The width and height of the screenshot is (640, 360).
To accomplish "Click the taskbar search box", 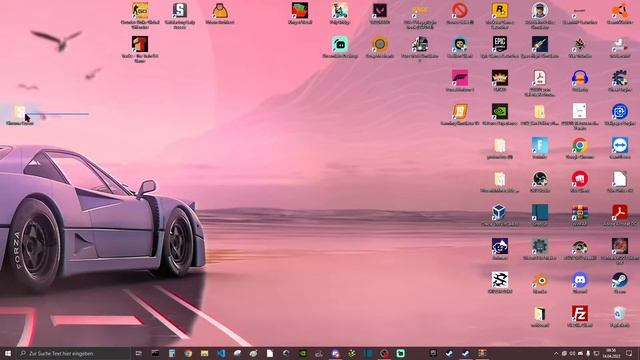I will click(73, 353).
